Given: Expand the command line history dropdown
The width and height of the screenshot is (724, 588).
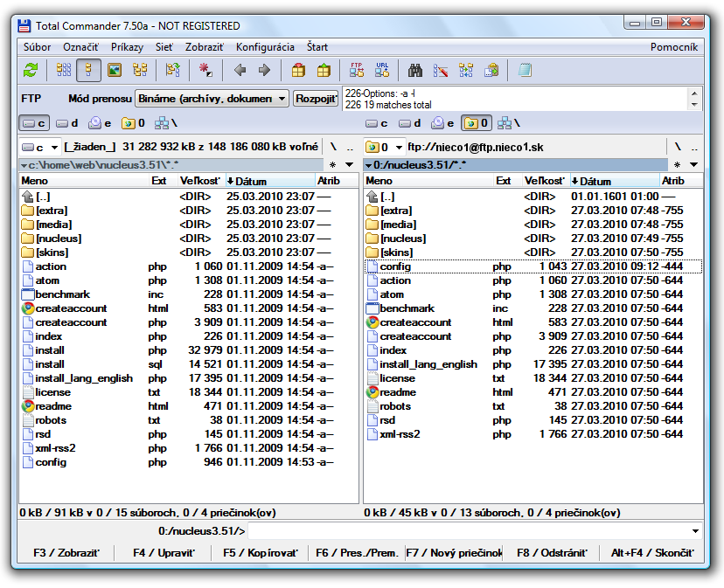Looking at the screenshot, I should 695,531.
